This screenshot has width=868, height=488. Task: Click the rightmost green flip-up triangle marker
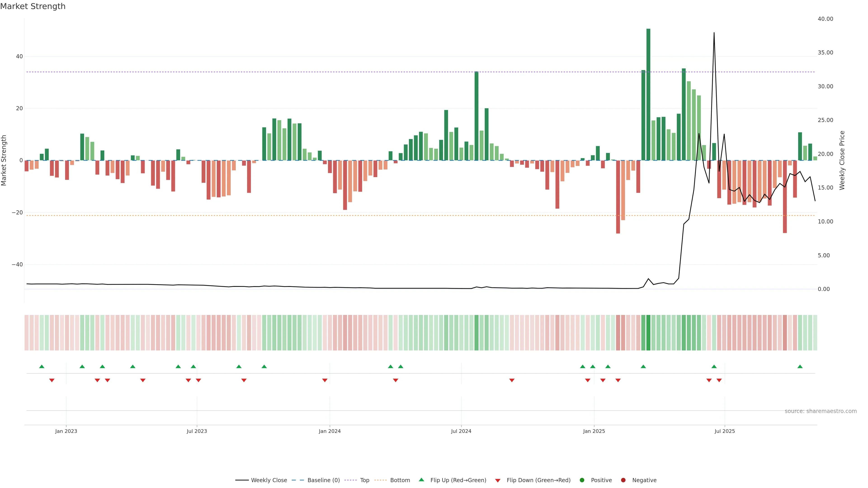800,366
